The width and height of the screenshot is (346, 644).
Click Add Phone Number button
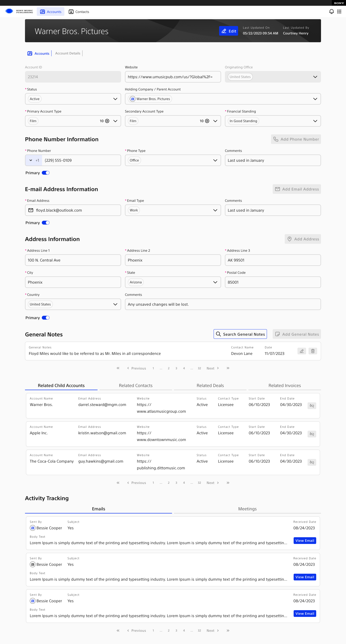coord(296,139)
